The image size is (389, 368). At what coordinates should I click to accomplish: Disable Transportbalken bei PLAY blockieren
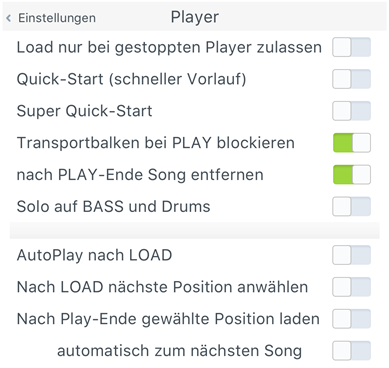coord(351,143)
